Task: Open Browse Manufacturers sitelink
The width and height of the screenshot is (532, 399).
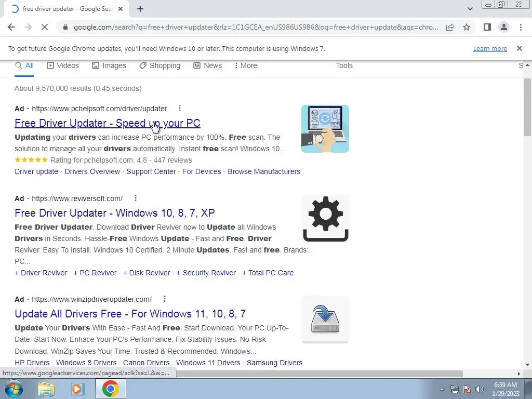Action: coord(264,171)
